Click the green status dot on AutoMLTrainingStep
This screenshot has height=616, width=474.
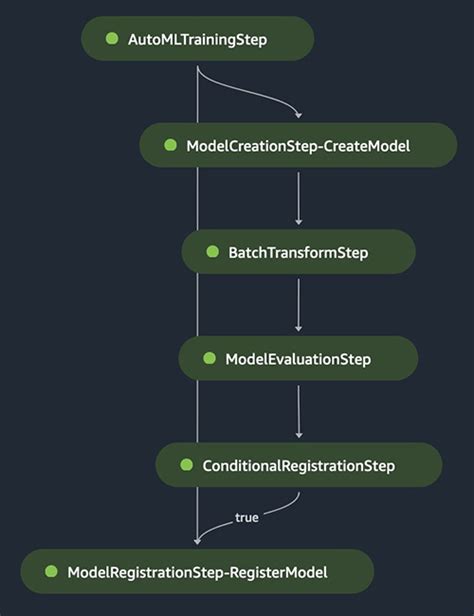tap(112, 38)
